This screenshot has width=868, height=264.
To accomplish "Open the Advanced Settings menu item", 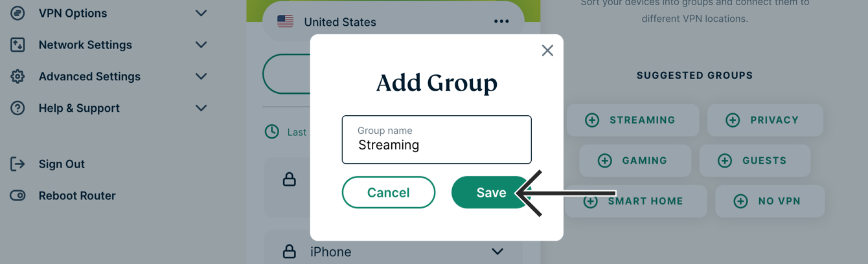I will point(89,76).
